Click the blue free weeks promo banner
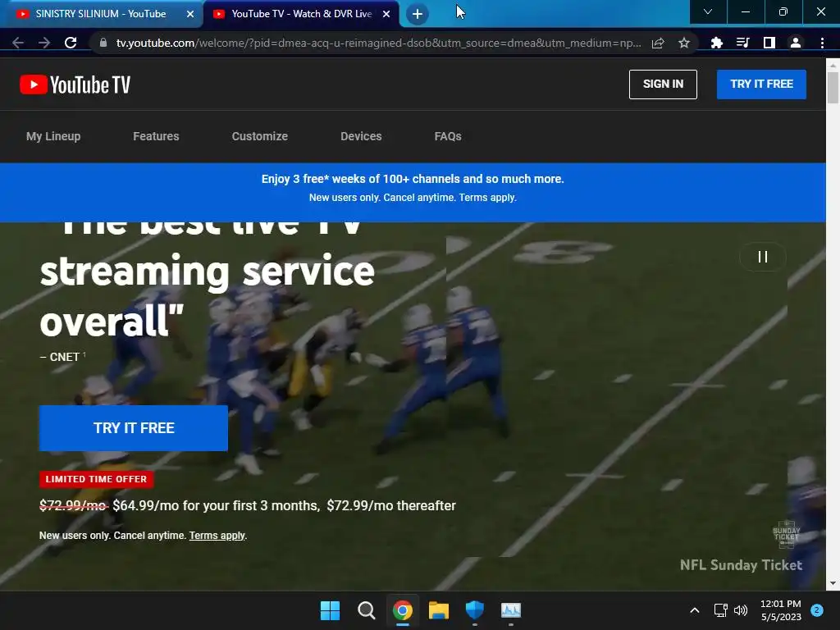The width and height of the screenshot is (840, 630). pos(413,192)
